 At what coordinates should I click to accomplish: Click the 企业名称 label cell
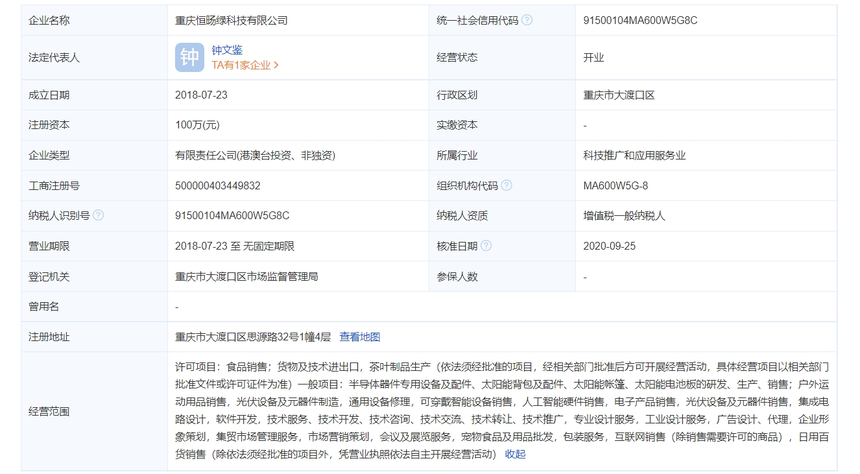[94, 21]
